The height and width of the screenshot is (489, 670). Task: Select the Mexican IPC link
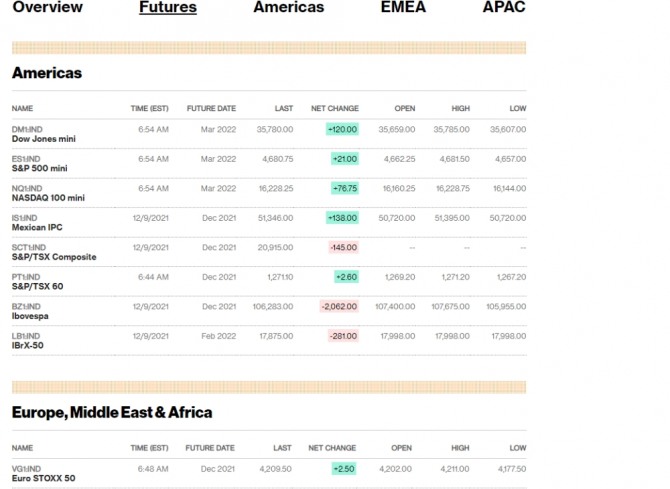[x=36, y=227]
